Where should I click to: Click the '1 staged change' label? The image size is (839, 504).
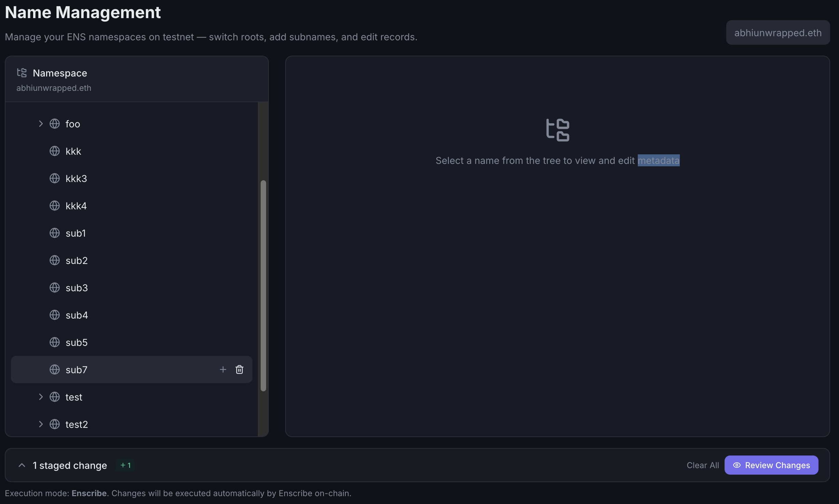pos(70,465)
